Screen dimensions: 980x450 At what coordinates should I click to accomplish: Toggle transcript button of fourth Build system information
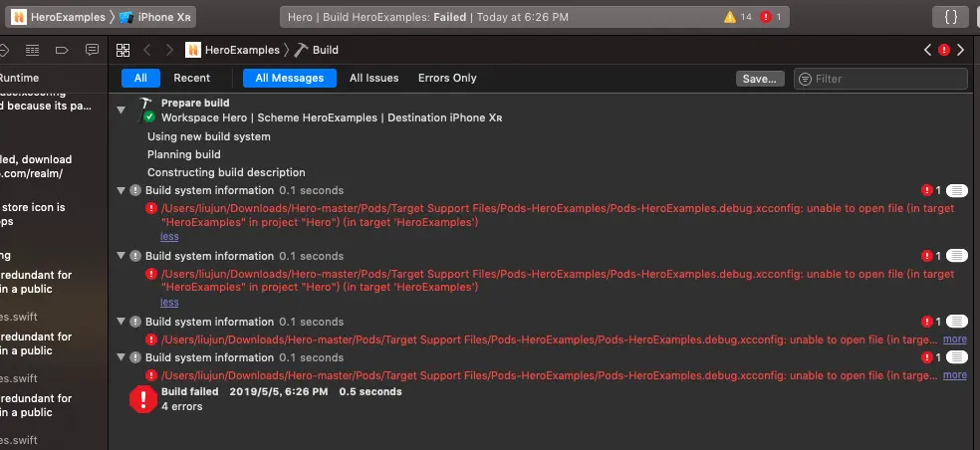956,357
